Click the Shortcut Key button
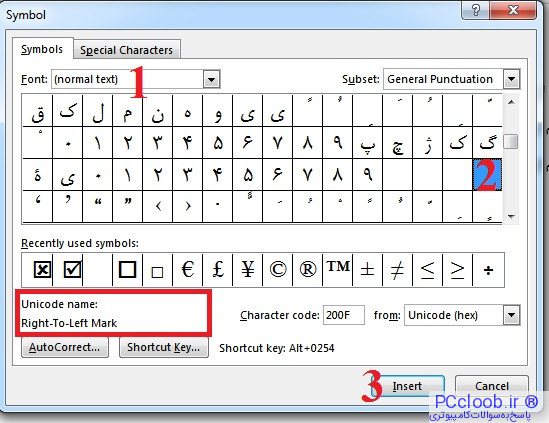 (x=164, y=347)
